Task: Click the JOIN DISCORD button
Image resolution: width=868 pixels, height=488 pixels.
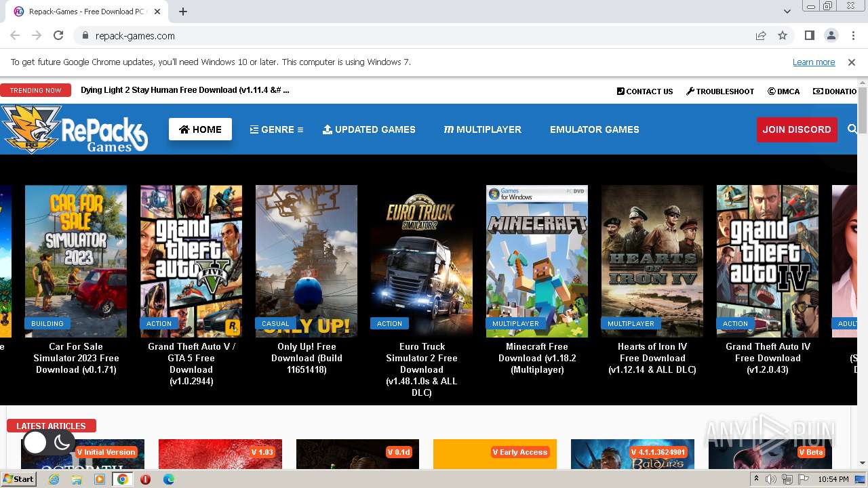Action: 797,129
